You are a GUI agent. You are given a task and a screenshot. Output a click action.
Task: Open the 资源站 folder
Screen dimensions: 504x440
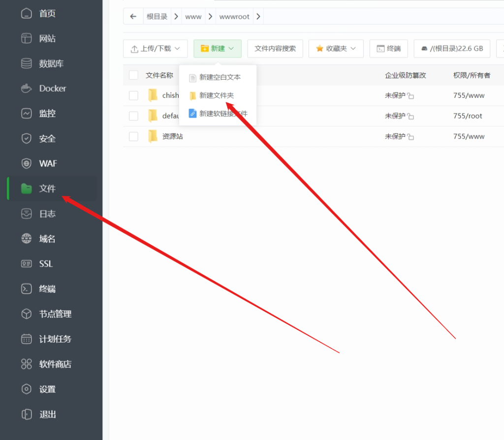172,136
